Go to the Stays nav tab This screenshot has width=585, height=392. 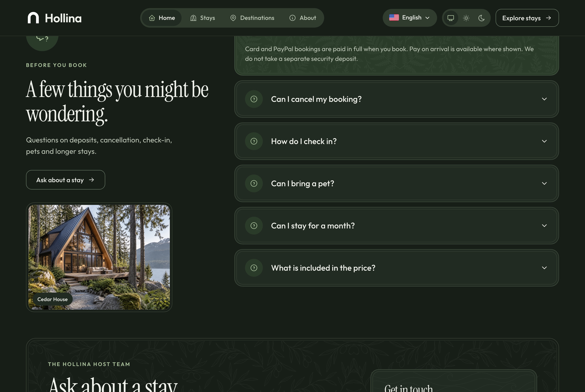click(x=203, y=18)
